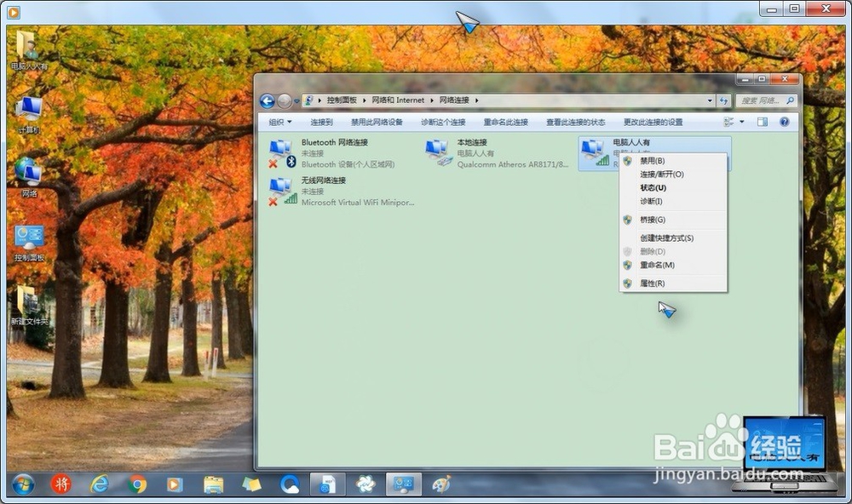Screen dimensions: 852x504
Task: Click the search network connections field
Action: point(766,100)
